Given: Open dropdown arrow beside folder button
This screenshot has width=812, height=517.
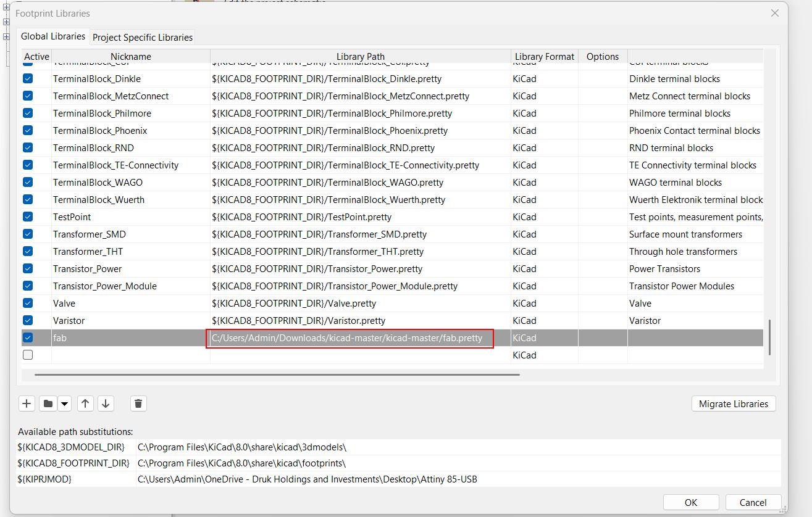Looking at the screenshot, I should tap(64, 403).
